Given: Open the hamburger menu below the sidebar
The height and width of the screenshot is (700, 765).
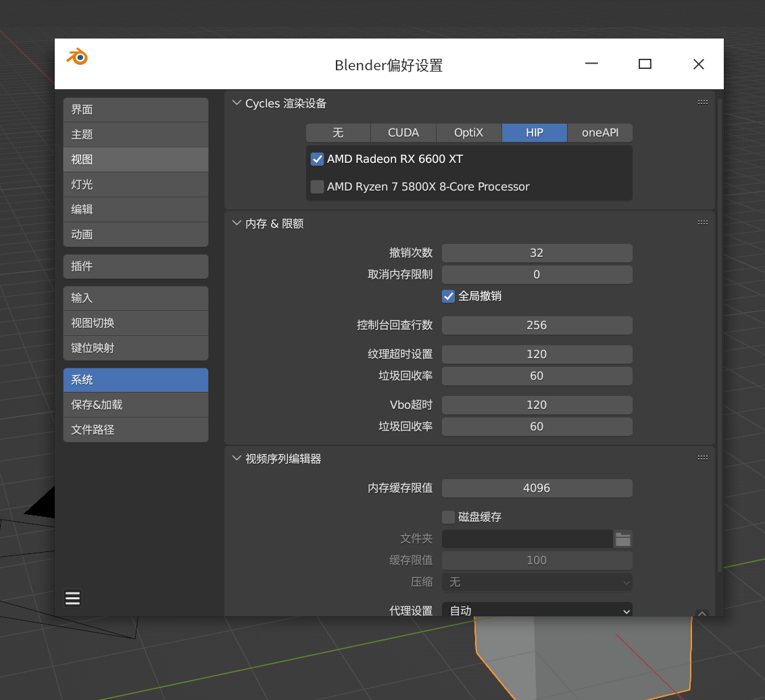Looking at the screenshot, I should (72, 598).
